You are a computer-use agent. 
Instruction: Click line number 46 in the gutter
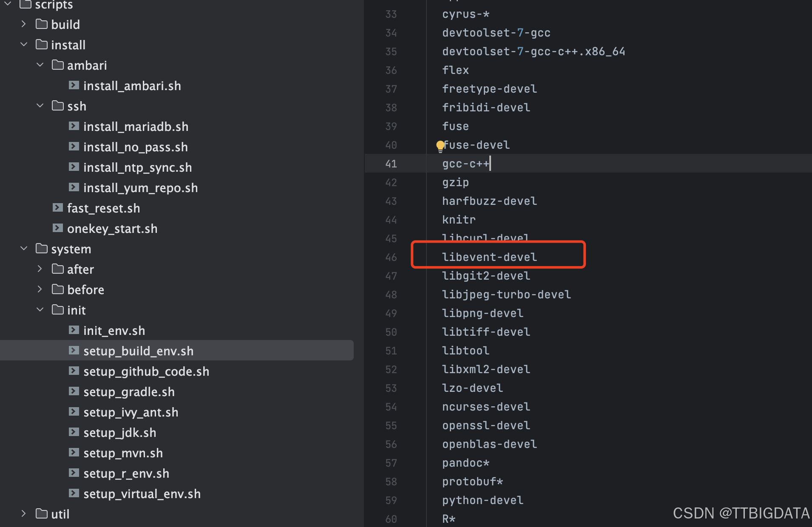(391, 257)
